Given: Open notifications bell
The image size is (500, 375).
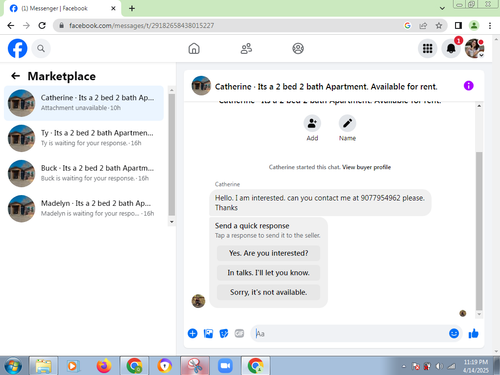Looking at the screenshot, I should pos(451,49).
